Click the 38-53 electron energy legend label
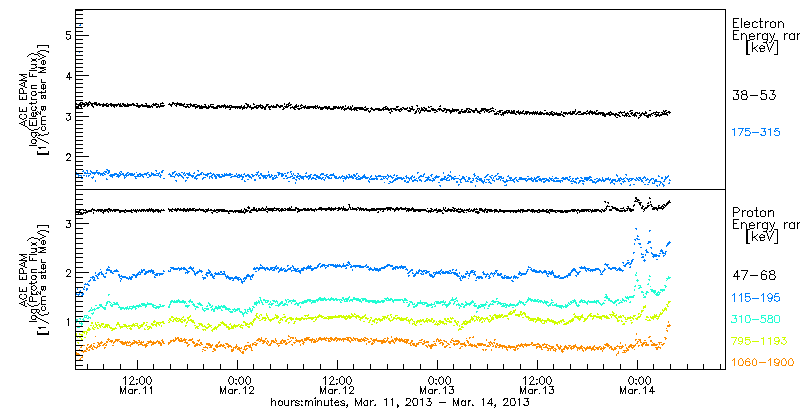The image size is (800, 410). coord(754,95)
